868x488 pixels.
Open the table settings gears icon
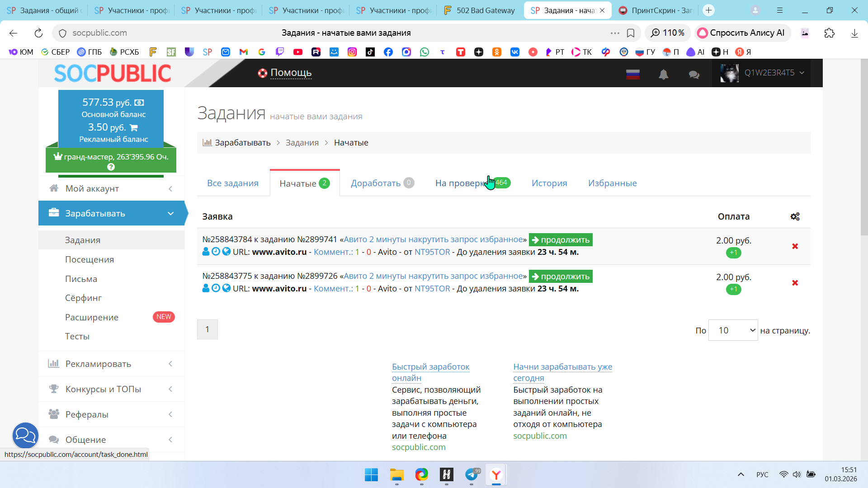(795, 216)
